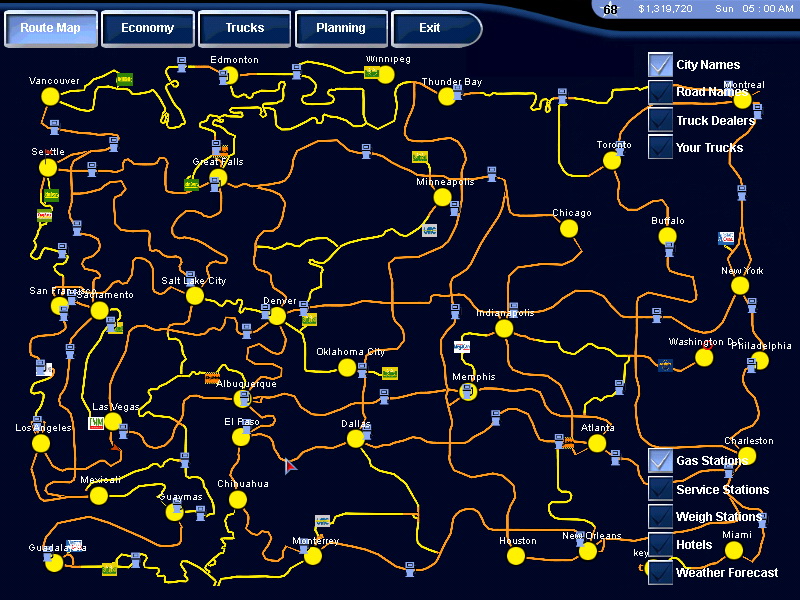Select company logo above Monterrey label

[322, 521]
